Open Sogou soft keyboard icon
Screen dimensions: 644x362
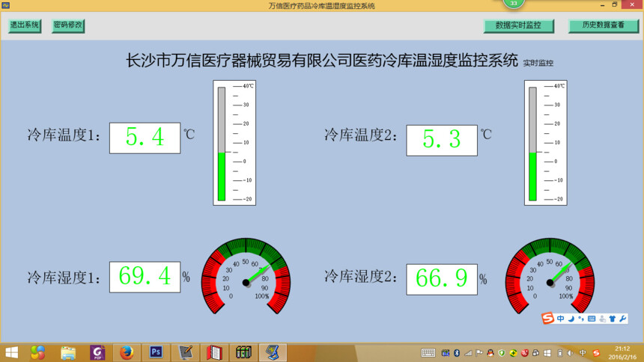[592, 319]
